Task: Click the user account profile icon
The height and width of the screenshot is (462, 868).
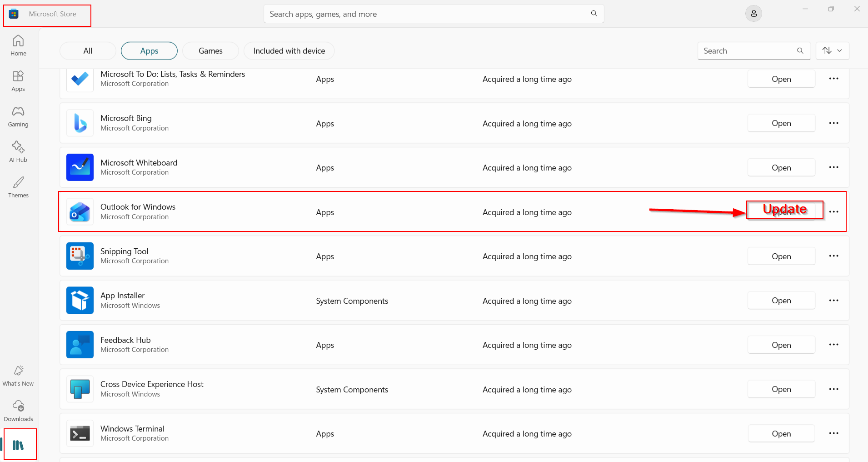Action: pos(753,14)
